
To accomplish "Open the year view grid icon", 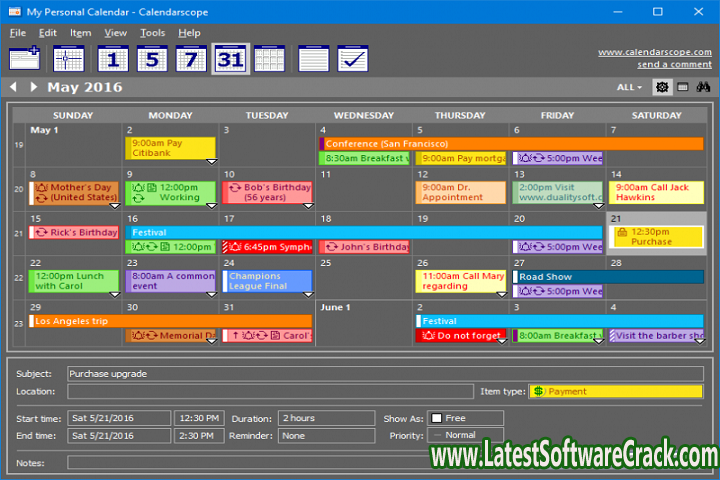I will [269, 58].
